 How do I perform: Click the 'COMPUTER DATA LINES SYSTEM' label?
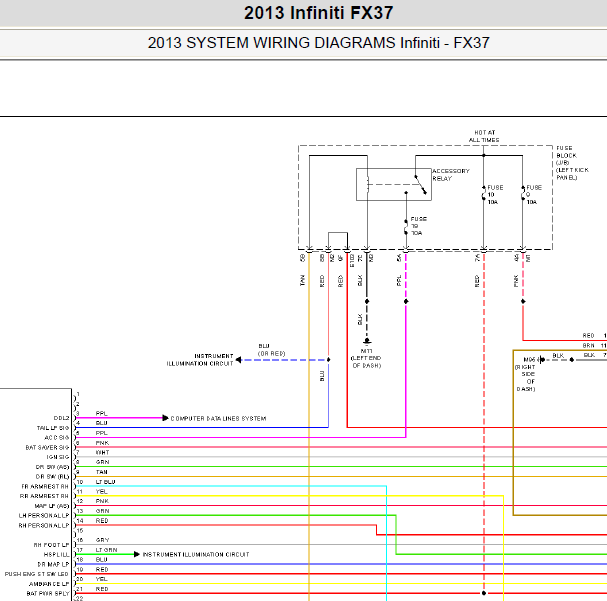pyautogui.click(x=218, y=418)
